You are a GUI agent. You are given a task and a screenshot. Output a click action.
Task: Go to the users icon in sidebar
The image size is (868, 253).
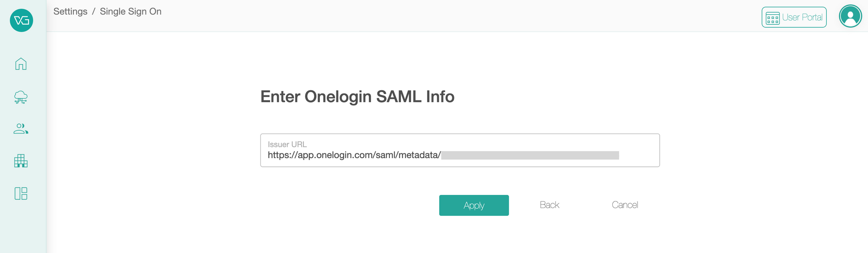coord(21,129)
